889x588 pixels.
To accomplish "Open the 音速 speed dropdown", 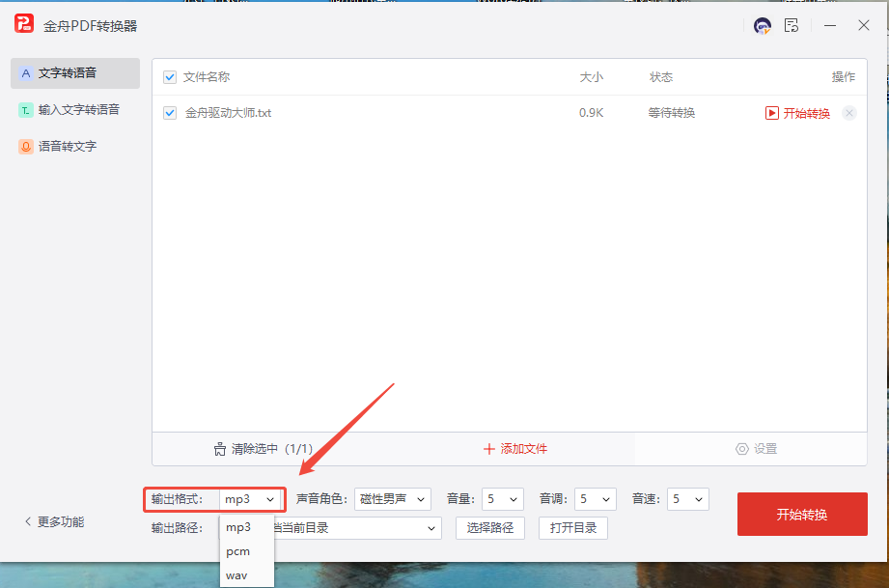I will point(687,499).
